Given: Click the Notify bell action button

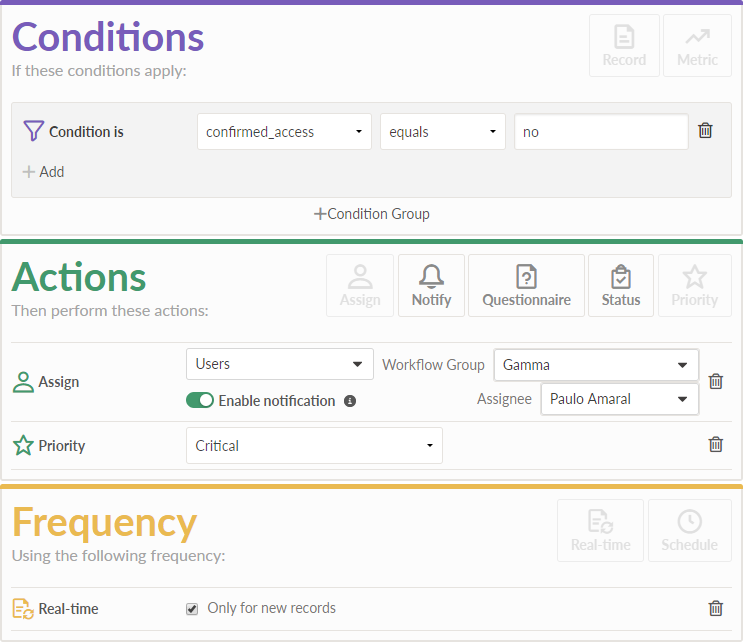Looking at the screenshot, I should tap(431, 285).
